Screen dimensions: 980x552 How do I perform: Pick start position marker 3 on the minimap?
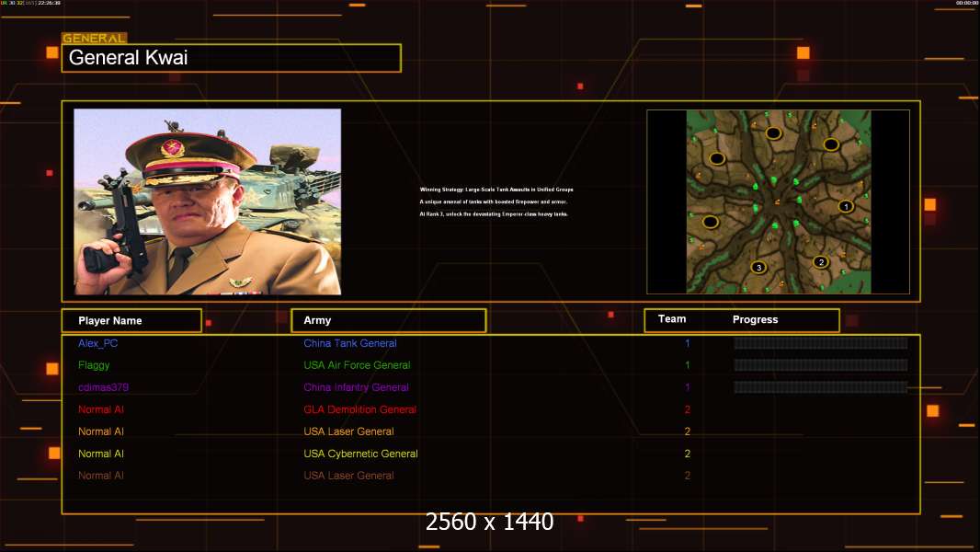click(758, 268)
